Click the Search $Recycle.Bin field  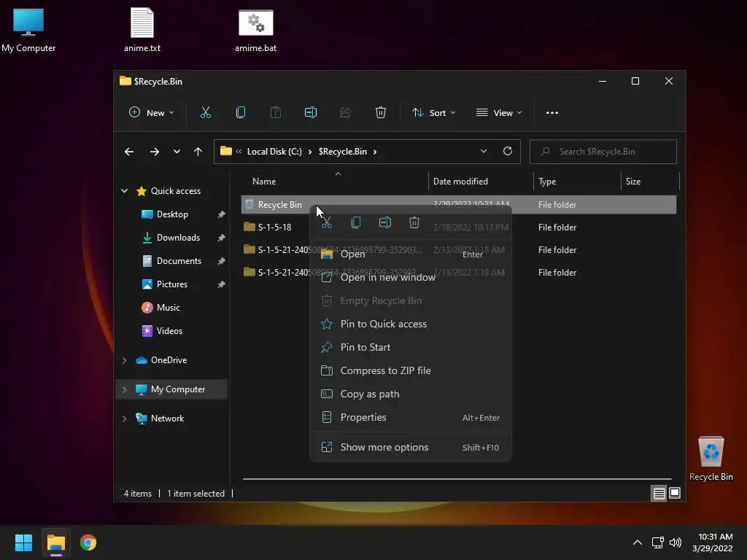click(x=603, y=152)
